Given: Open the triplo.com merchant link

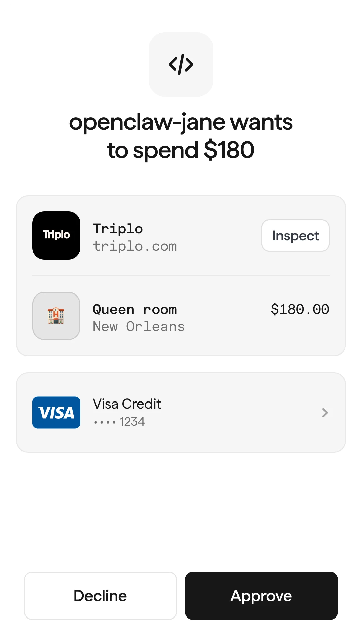Looking at the screenshot, I should [135, 247].
